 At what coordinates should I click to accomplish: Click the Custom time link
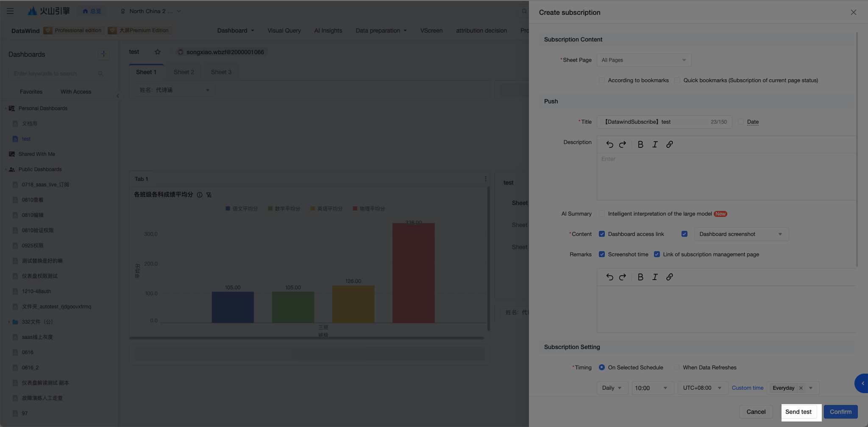tap(747, 388)
